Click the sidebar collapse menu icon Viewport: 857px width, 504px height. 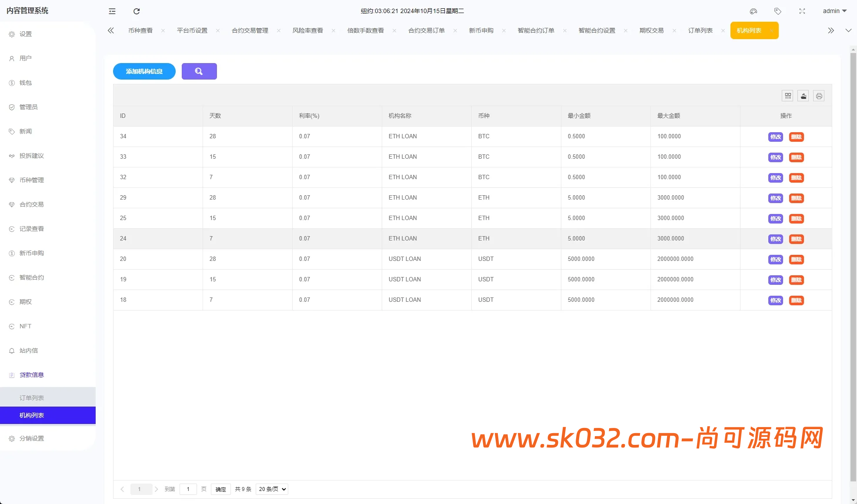pyautogui.click(x=112, y=11)
